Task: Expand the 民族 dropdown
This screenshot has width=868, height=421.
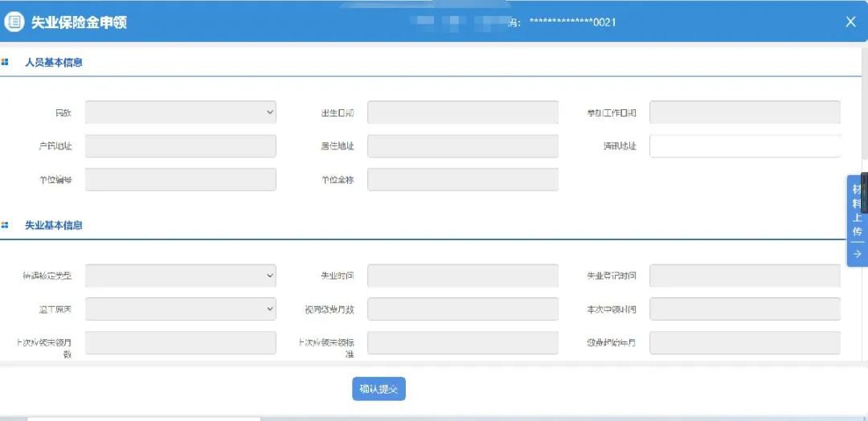Action: tap(180, 112)
